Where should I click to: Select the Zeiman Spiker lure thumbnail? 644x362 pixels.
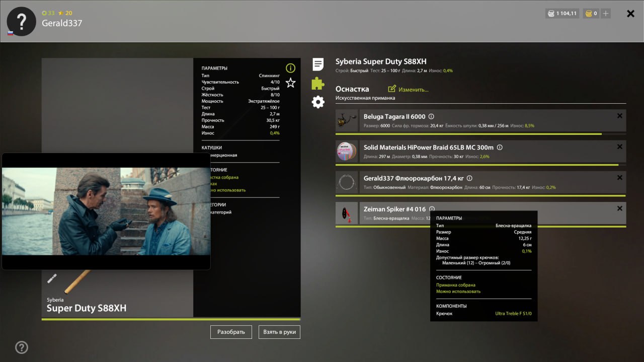pyautogui.click(x=347, y=213)
